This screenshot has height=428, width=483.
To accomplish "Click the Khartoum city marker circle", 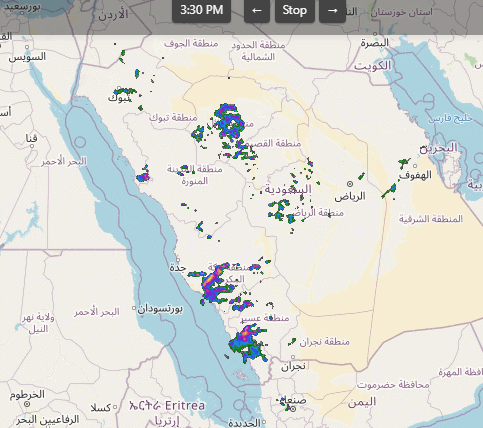I will tap(27, 404).
